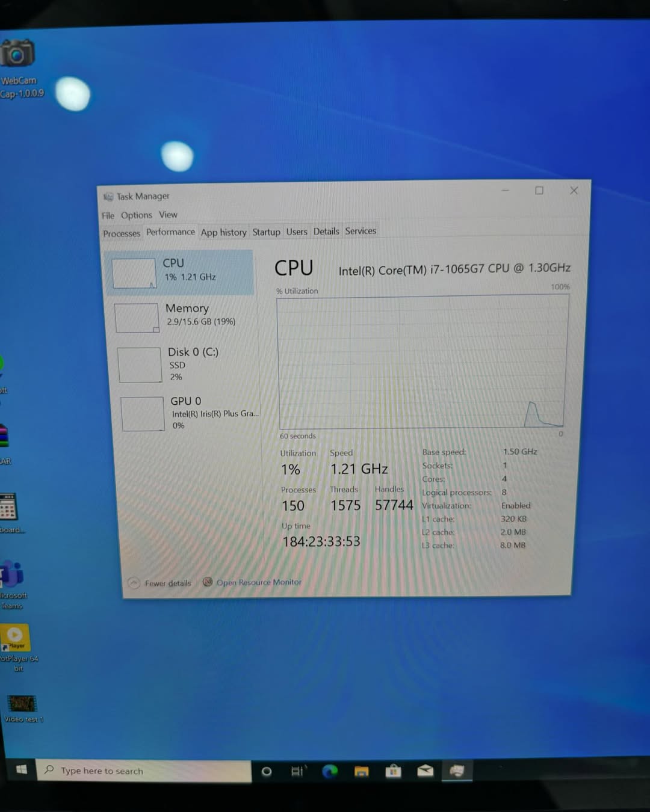Click the Type here to search box
The image size is (650, 812).
(x=144, y=771)
